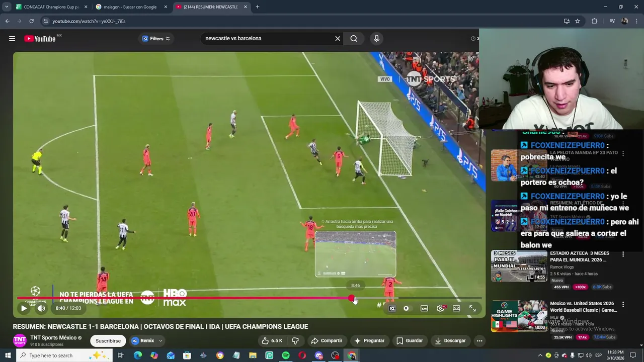Toggle subtitles with the captions icon
The image size is (644, 362).
click(424, 308)
